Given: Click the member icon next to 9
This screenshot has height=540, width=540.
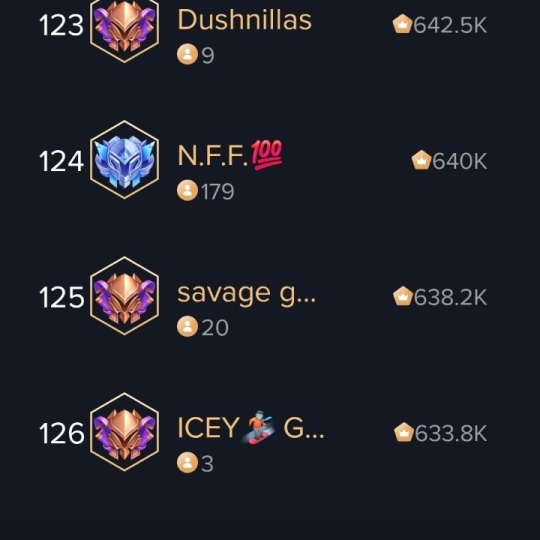Looking at the screenshot, I should pos(187,55).
